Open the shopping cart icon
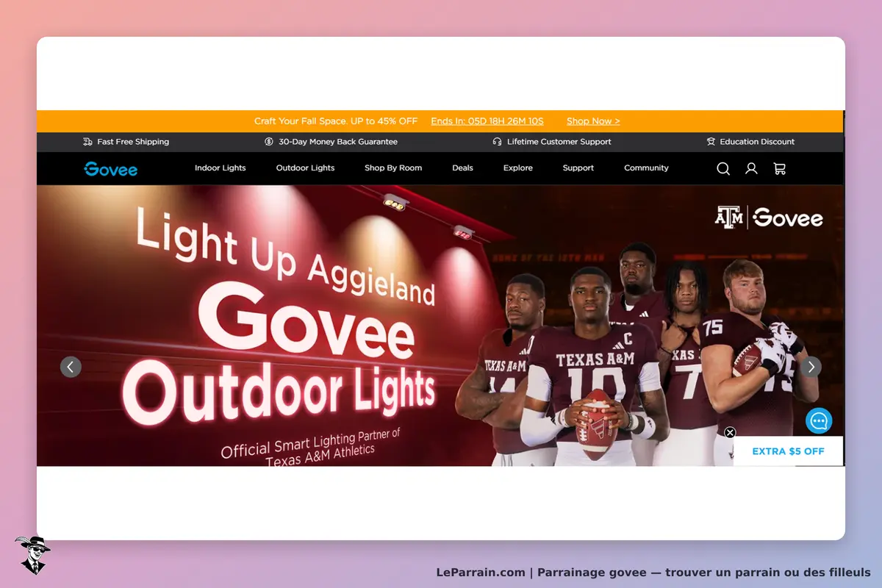Screen dimensions: 882x588 point(780,168)
